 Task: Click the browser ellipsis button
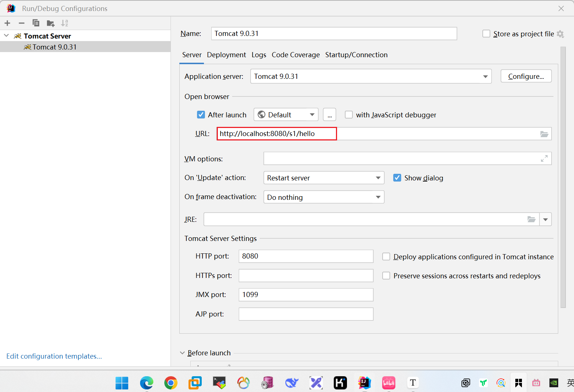coord(329,115)
